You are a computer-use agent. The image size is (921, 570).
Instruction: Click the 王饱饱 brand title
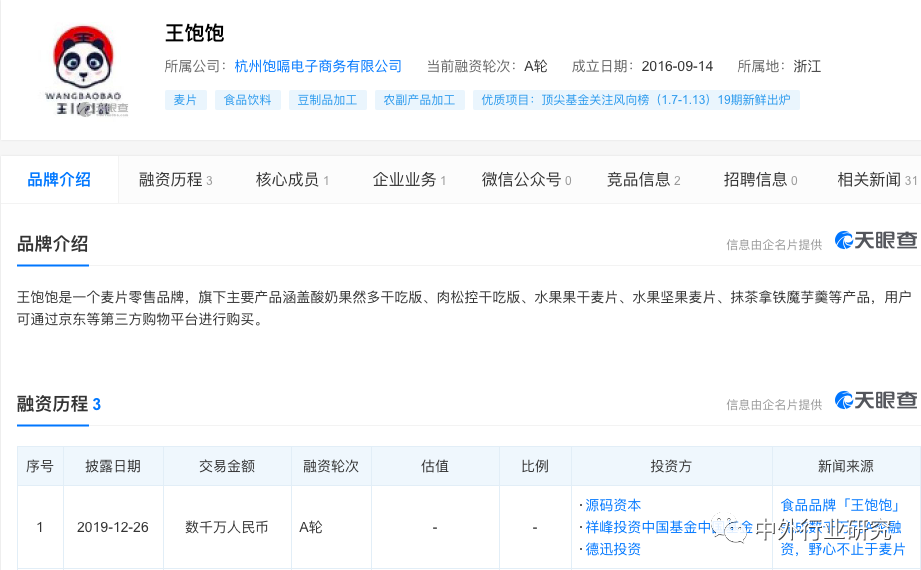click(x=194, y=33)
